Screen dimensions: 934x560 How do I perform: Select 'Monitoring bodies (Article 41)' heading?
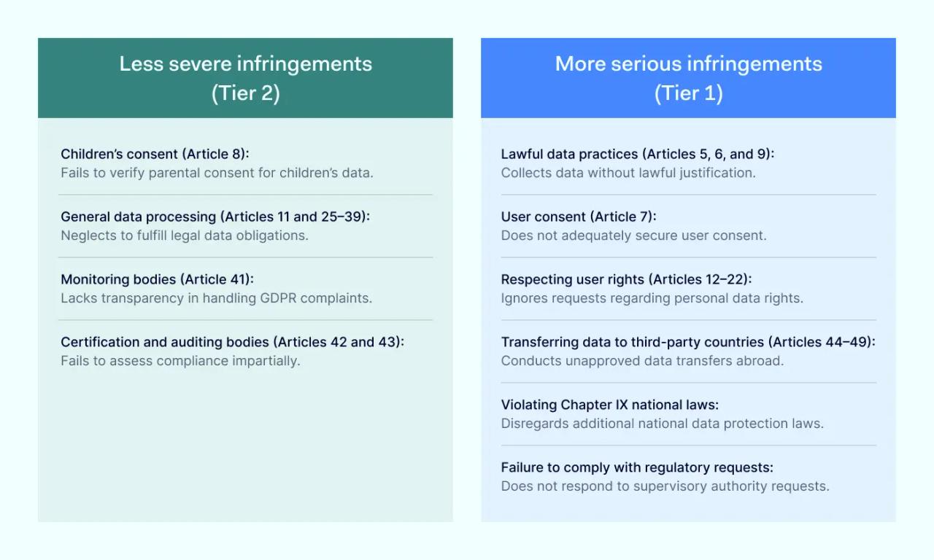157,279
